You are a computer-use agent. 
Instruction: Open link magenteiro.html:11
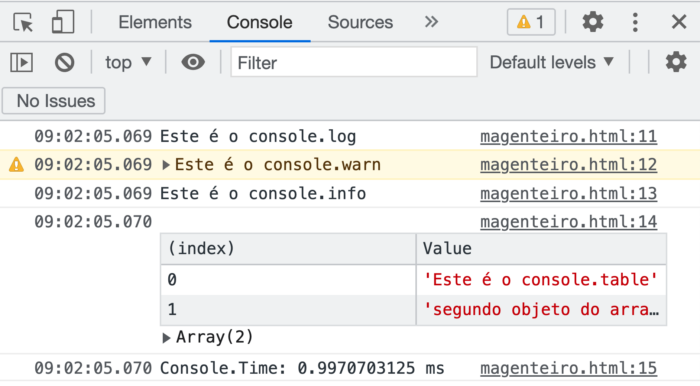click(x=568, y=136)
